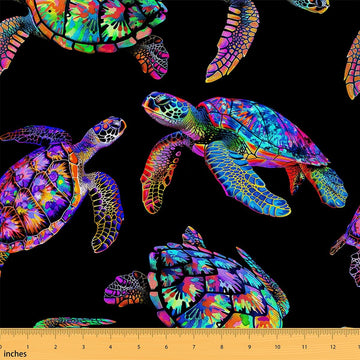The width and height of the screenshot is (360, 360).
Task: Click the number 1 on the ruler
Action: point(28,347)
